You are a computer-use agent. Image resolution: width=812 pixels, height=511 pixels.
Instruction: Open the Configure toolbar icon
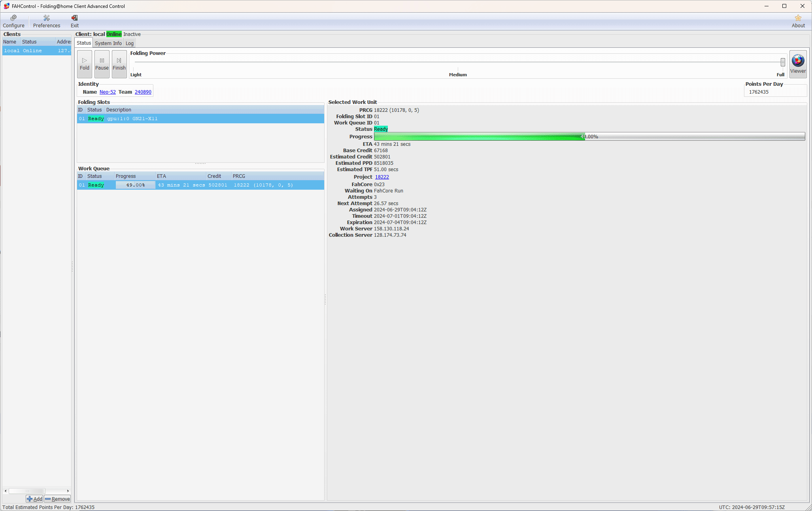tap(13, 21)
